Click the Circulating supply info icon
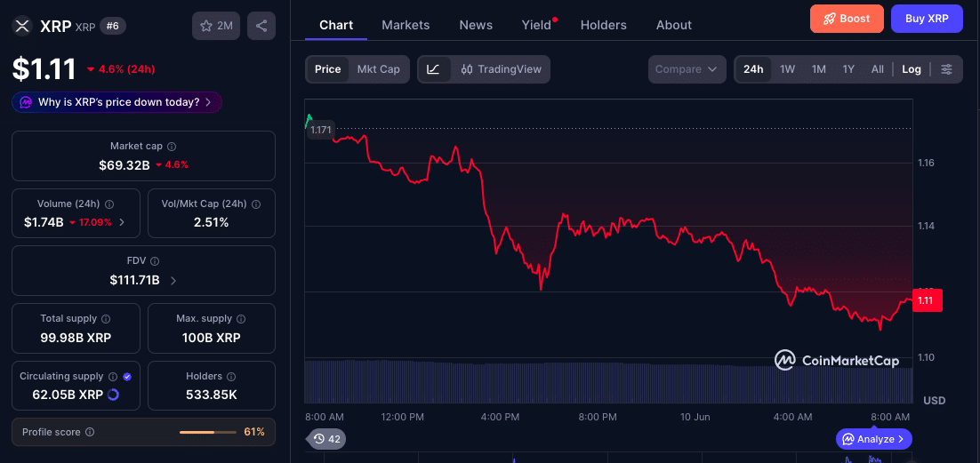This screenshot has width=980, height=463. coord(113,377)
